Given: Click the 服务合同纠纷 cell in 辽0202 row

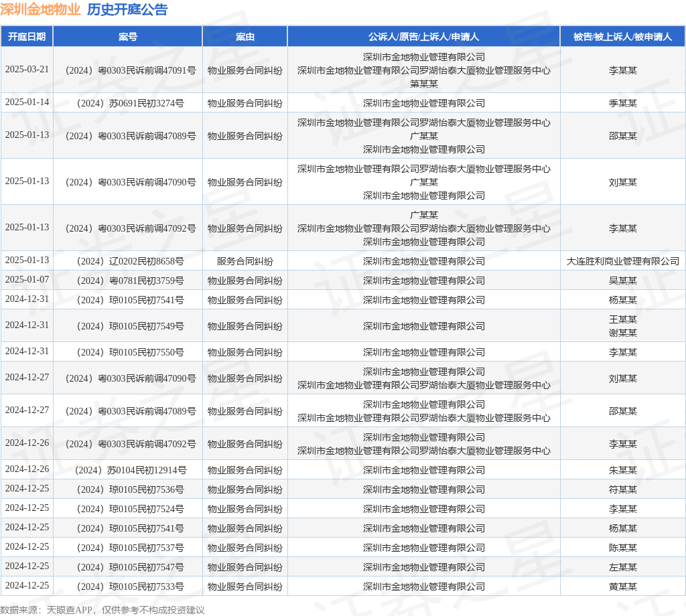Looking at the screenshot, I should coord(245,261).
